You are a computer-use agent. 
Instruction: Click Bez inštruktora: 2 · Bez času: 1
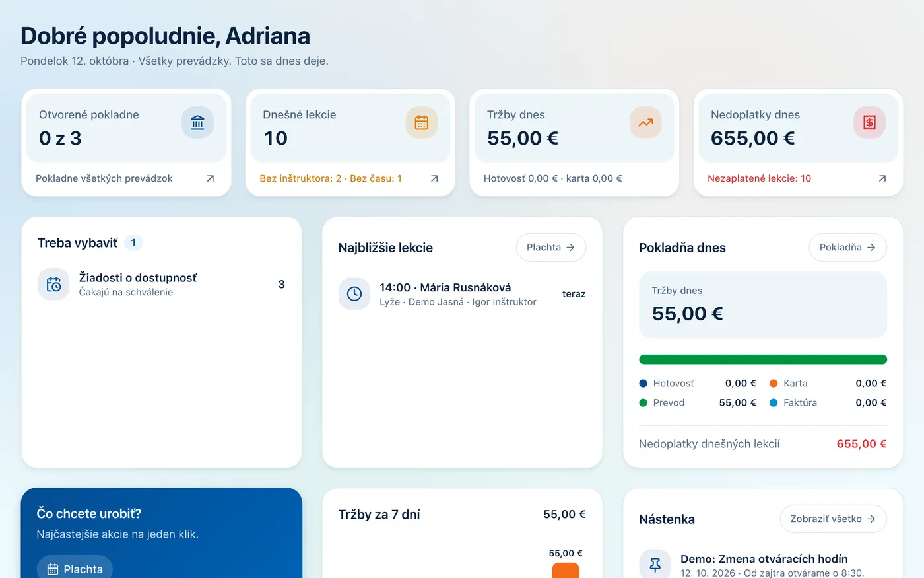pos(331,178)
